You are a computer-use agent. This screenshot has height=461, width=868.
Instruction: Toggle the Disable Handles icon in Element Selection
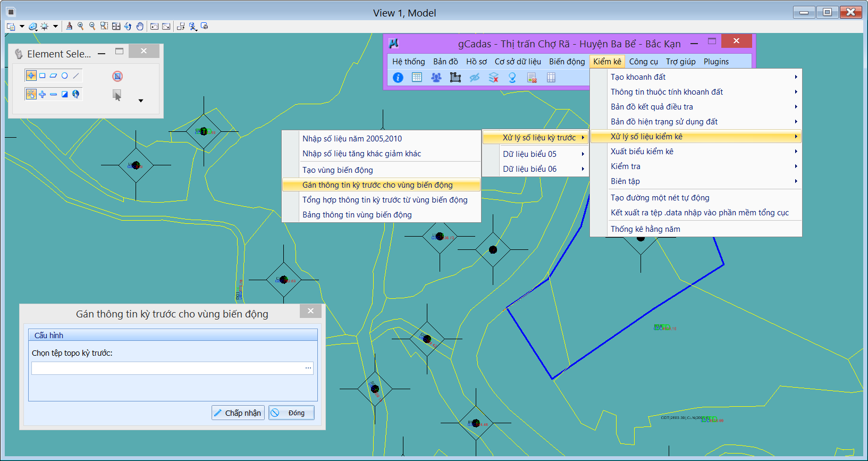point(117,76)
